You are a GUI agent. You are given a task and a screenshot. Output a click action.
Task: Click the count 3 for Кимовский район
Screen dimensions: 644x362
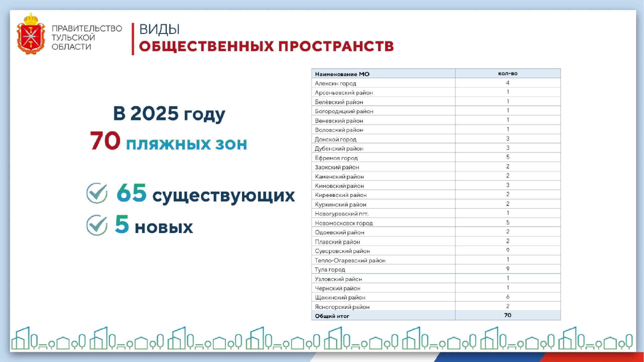click(x=508, y=185)
